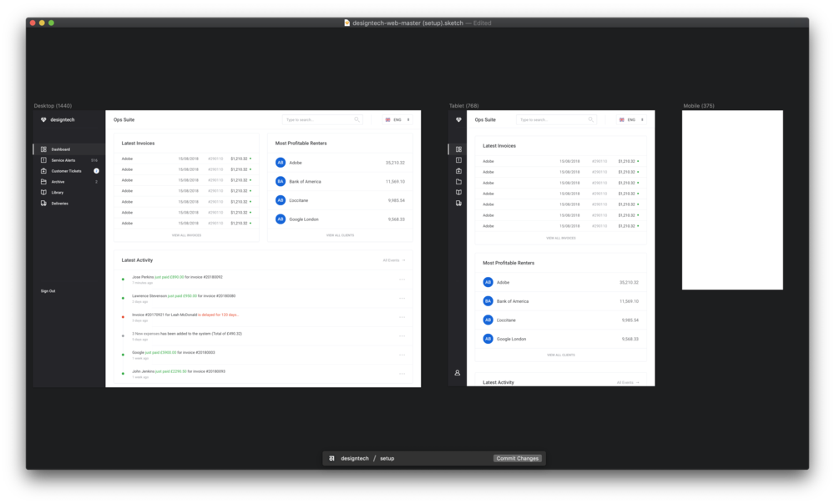The height and width of the screenshot is (504, 835).
Task: Click the Abstract icon in the bottom commit bar
Action: point(332,458)
